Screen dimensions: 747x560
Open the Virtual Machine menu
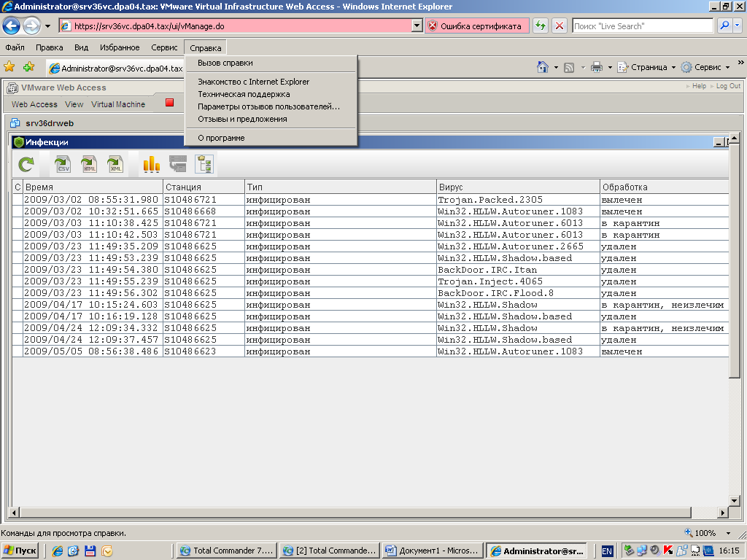coord(118,104)
